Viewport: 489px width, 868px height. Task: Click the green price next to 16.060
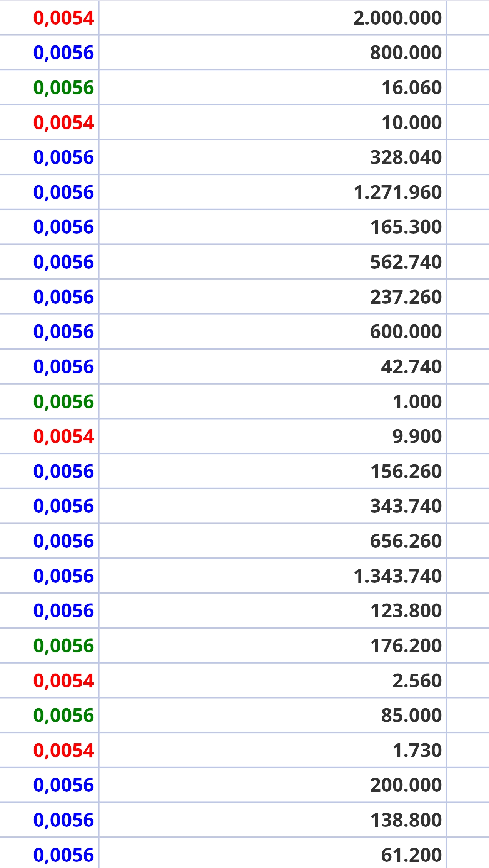pos(63,88)
